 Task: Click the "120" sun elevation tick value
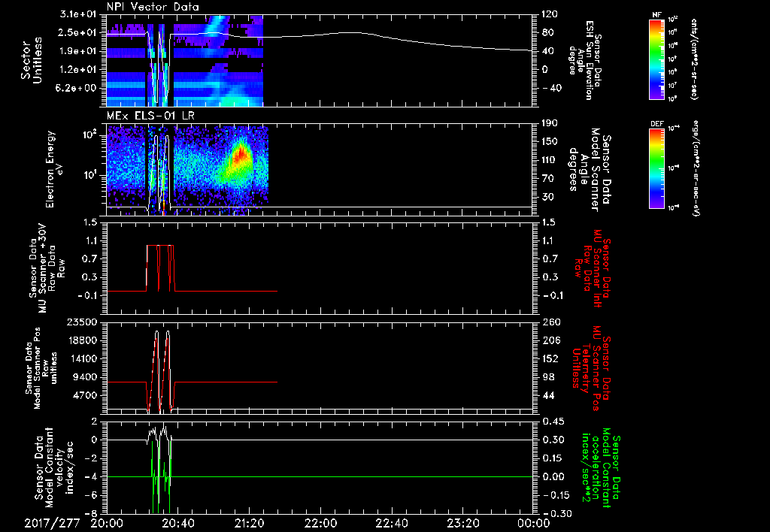point(549,14)
